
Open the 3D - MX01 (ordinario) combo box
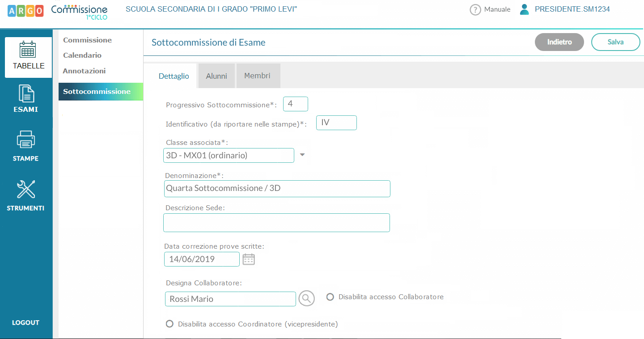point(229,156)
